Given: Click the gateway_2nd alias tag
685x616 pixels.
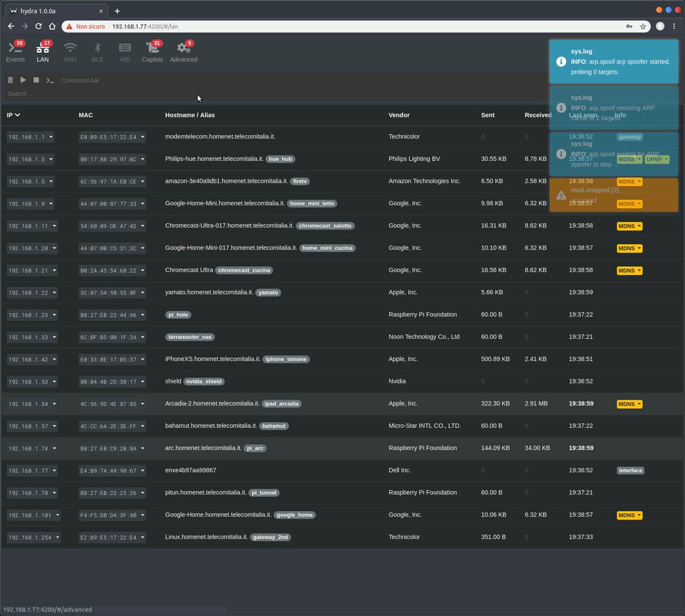Looking at the screenshot, I should [x=271, y=537].
